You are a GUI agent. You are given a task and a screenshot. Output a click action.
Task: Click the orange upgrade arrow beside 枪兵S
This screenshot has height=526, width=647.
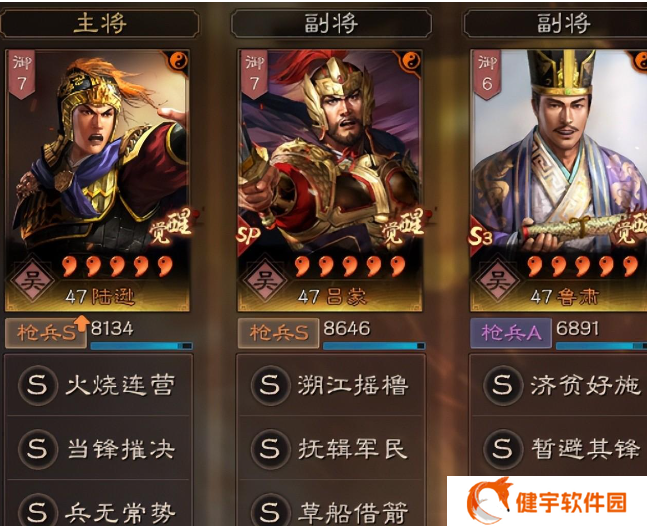pyautogui.click(x=82, y=323)
